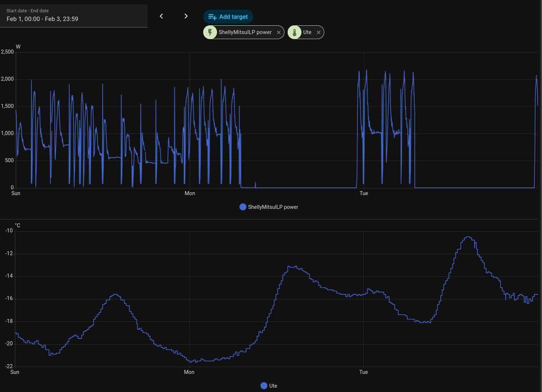Click Tuesday's temperature peak near -10 °C
542x392 pixels.
pyautogui.click(x=468, y=237)
